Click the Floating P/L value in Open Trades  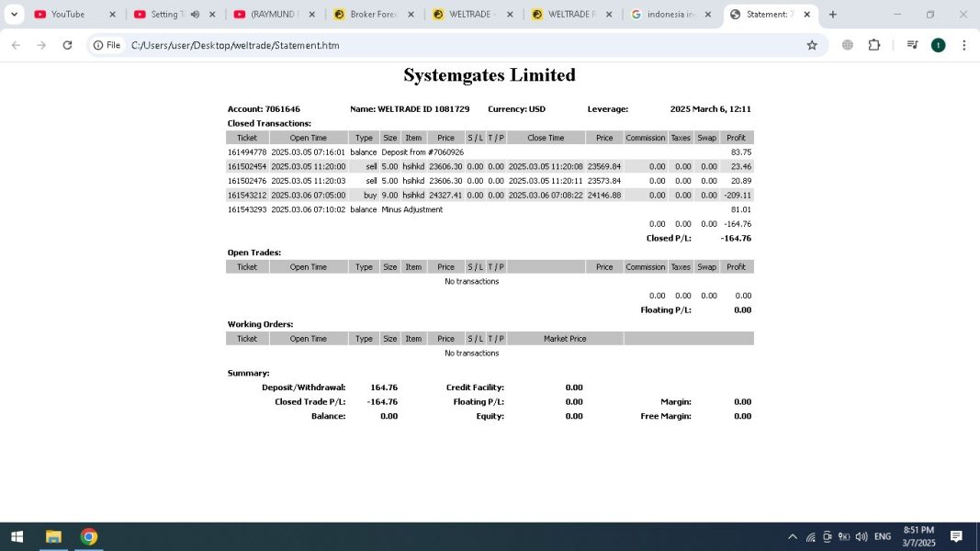tap(742, 310)
